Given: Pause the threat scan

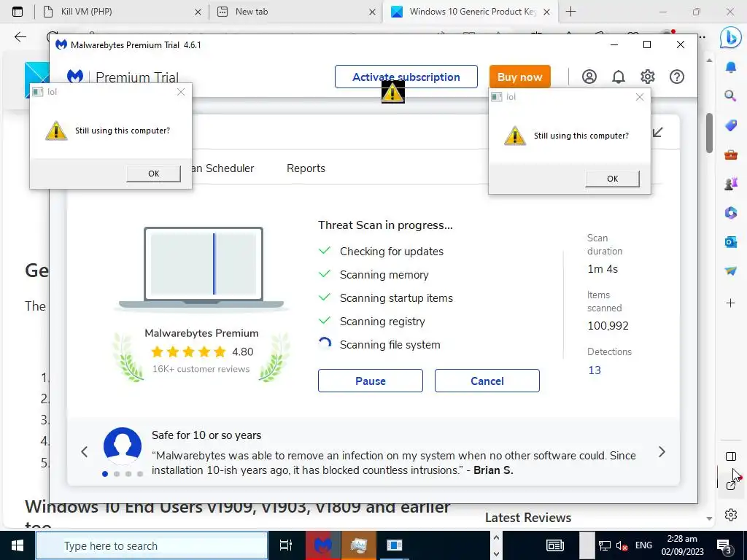Looking at the screenshot, I should pos(370,381).
